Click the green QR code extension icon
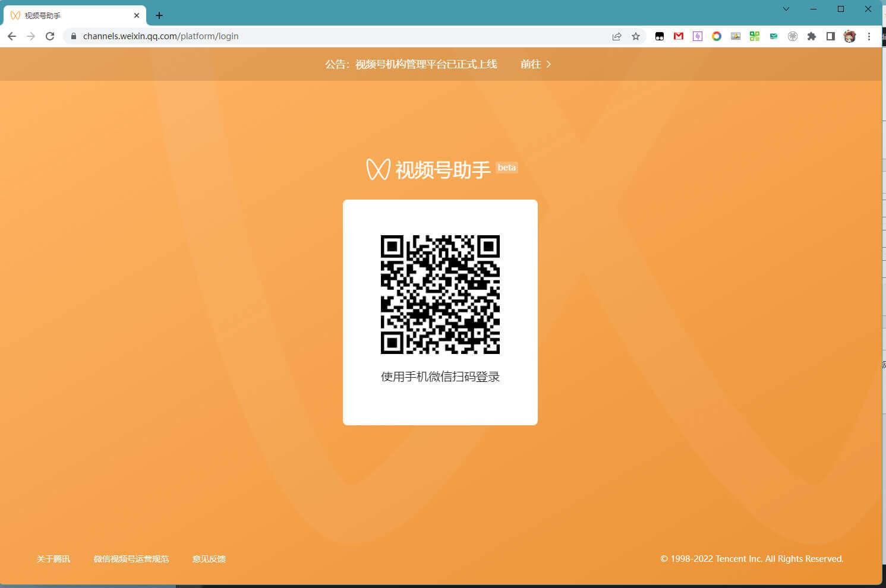The image size is (886, 588). [x=755, y=36]
